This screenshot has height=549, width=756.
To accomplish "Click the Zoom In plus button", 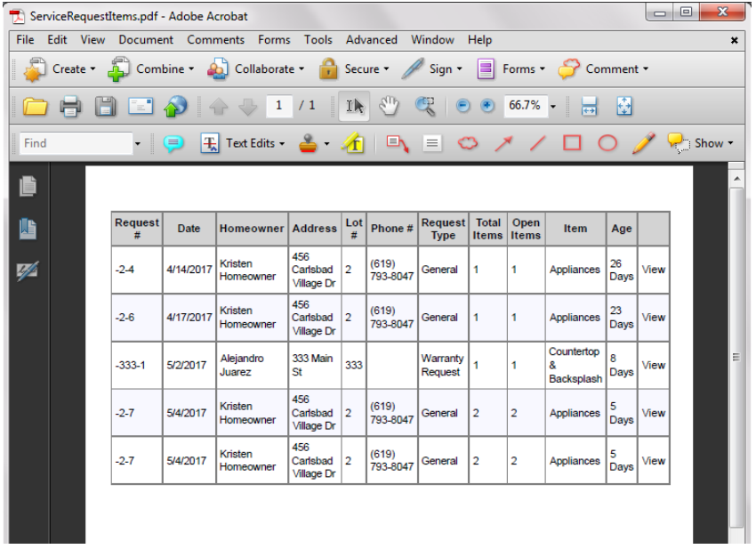I will pos(487,106).
